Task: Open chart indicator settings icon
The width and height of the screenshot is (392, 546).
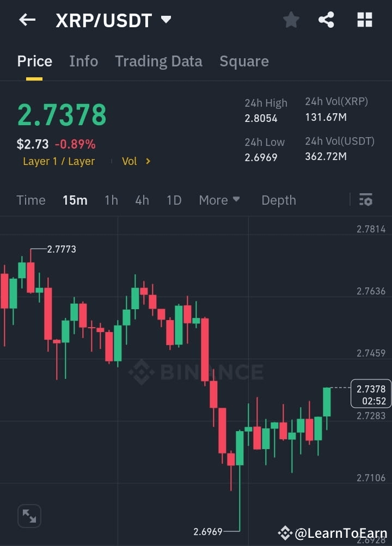Action: (365, 200)
